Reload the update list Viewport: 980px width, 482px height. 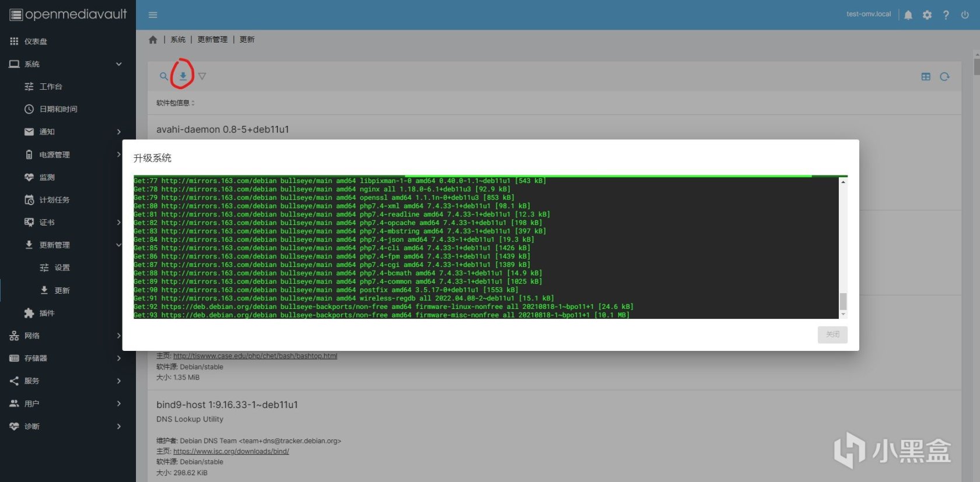click(945, 76)
